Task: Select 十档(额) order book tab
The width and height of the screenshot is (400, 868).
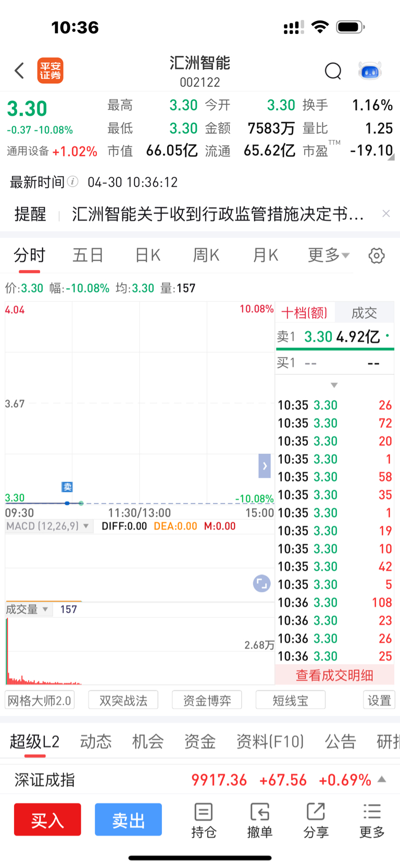Action: pos(304,313)
